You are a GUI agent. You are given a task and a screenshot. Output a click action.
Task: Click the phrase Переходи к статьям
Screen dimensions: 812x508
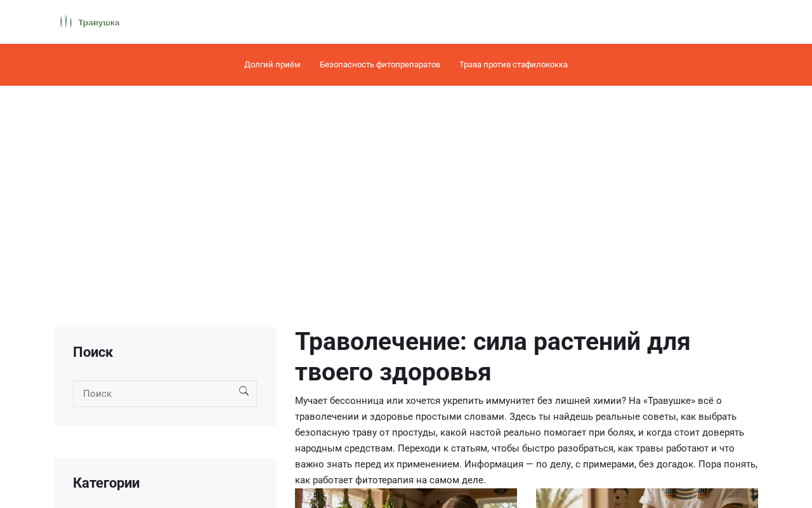pos(442,448)
